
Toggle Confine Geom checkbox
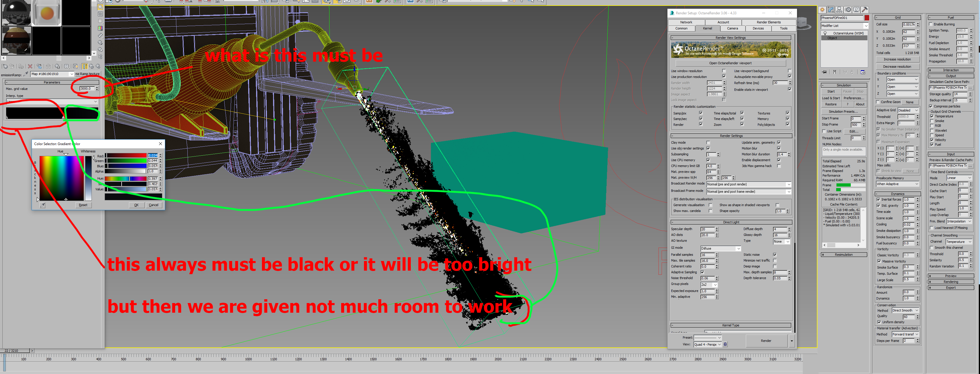[878, 102]
